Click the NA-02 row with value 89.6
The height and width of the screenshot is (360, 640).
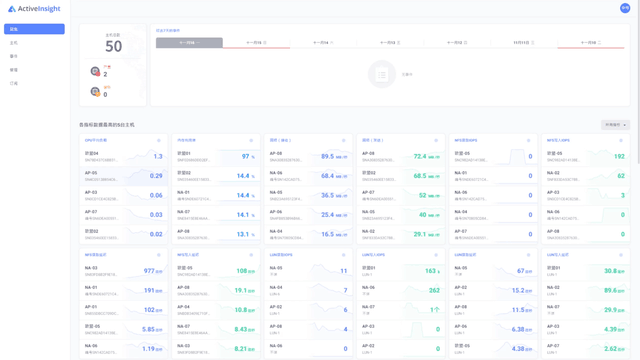586,291
